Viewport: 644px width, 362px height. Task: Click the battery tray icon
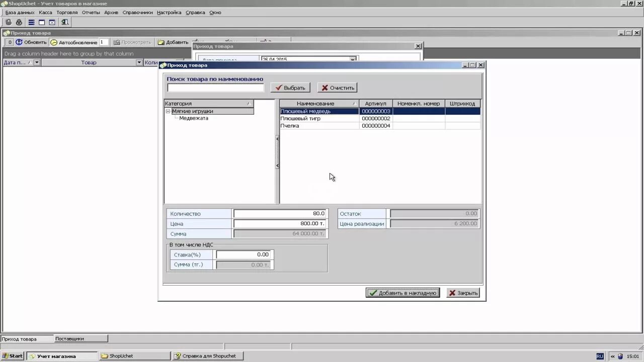pyautogui.click(x=620, y=356)
